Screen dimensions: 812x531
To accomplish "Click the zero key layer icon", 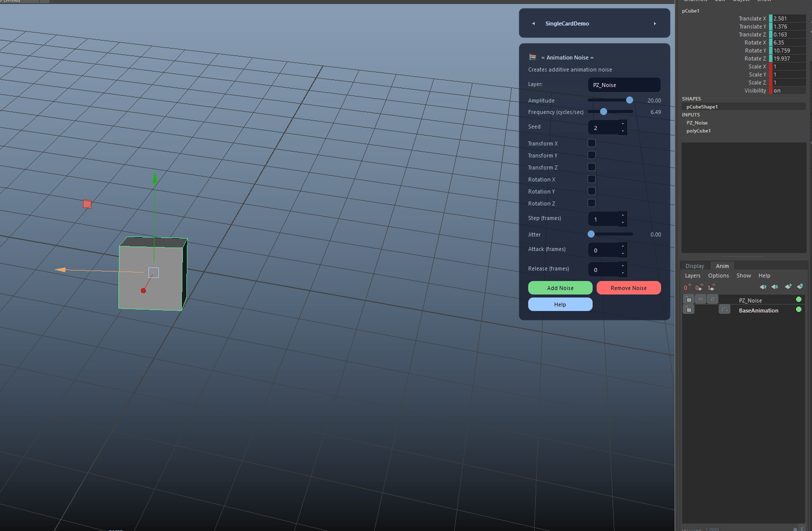I will 688,287.
